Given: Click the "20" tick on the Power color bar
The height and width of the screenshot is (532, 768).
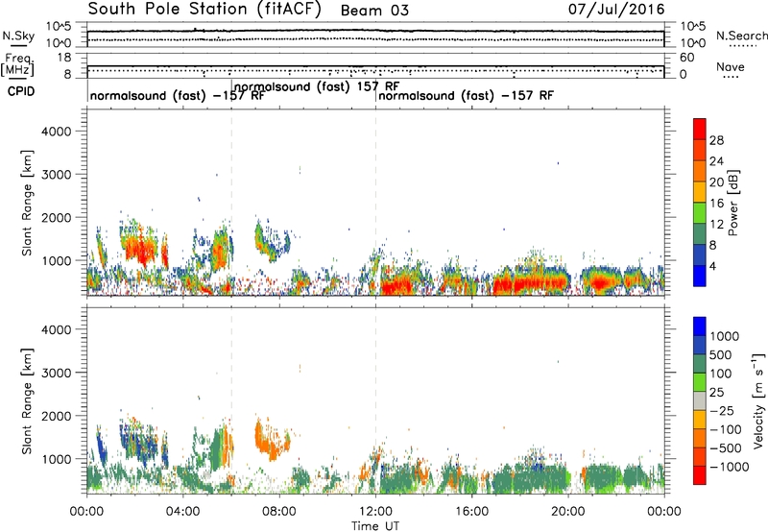Looking at the screenshot, I should (x=716, y=182).
